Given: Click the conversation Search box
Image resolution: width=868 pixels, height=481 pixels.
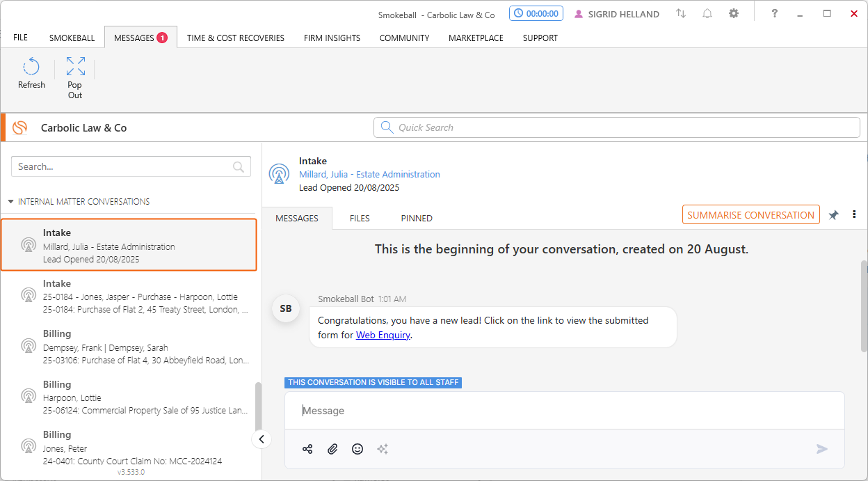Looking at the screenshot, I should point(131,166).
